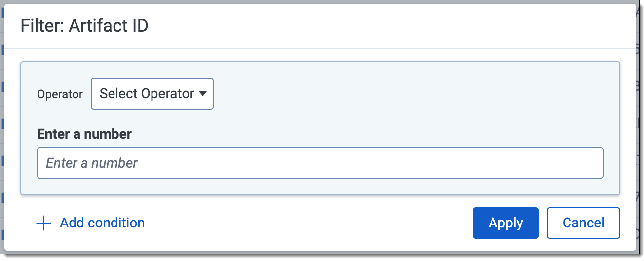The height and width of the screenshot is (261, 644).
Task: Click the Select Operator text in combo box
Action: (147, 94)
